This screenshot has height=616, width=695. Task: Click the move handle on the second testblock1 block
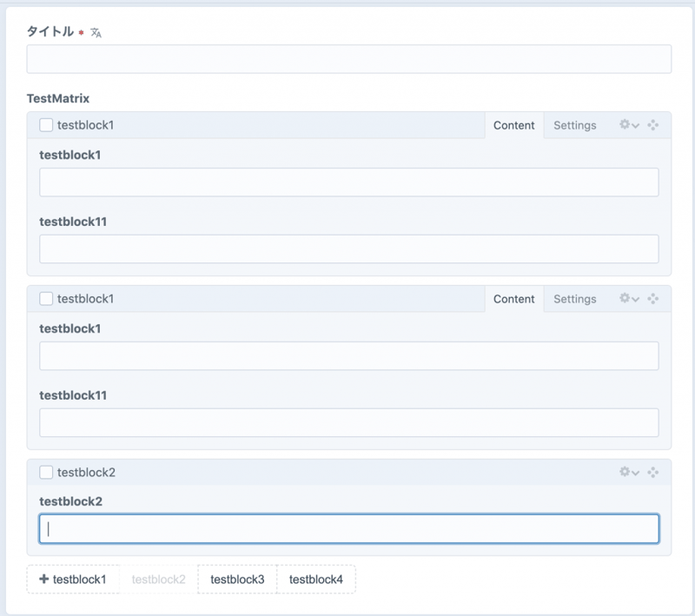pyautogui.click(x=653, y=299)
